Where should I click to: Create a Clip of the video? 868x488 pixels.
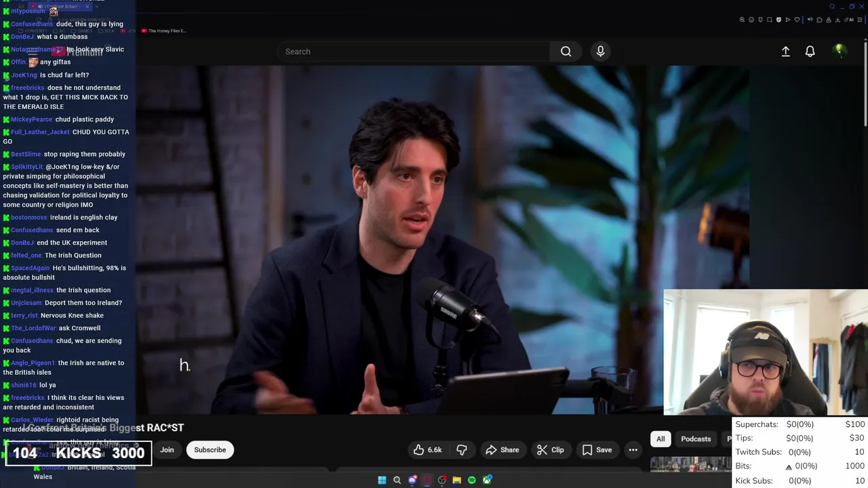pyautogui.click(x=551, y=450)
